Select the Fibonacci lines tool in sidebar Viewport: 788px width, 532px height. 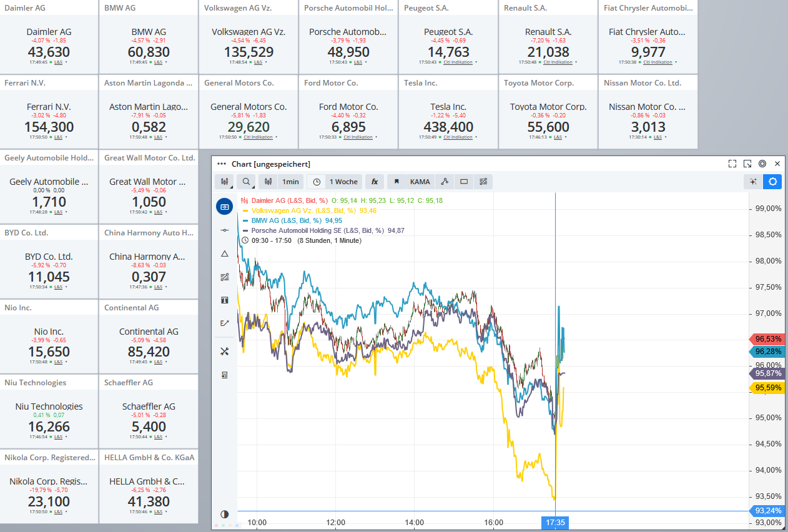tap(225, 277)
